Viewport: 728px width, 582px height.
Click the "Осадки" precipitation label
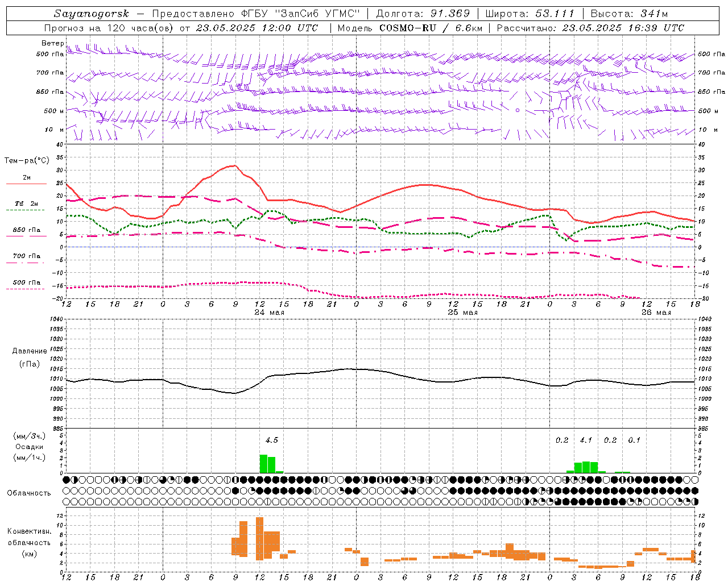[x=30, y=447]
